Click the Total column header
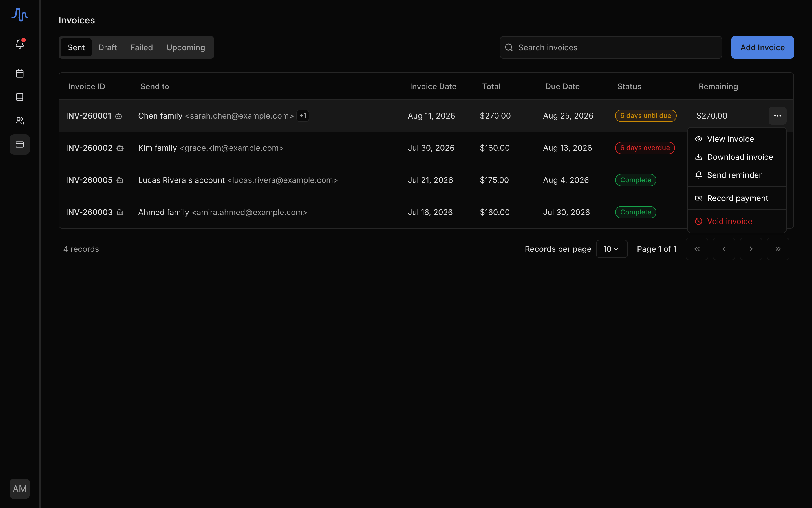Image resolution: width=812 pixels, height=508 pixels. click(x=491, y=86)
